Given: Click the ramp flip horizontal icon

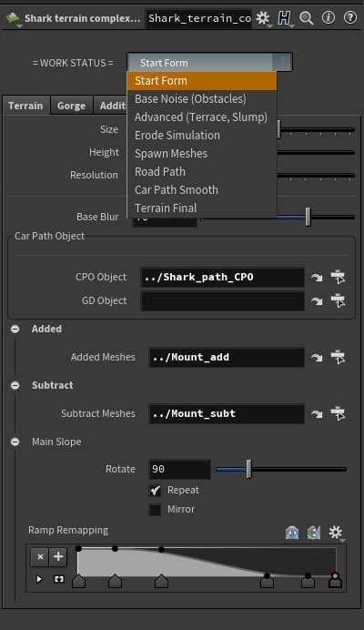Looking at the screenshot, I should (x=292, y=533).
